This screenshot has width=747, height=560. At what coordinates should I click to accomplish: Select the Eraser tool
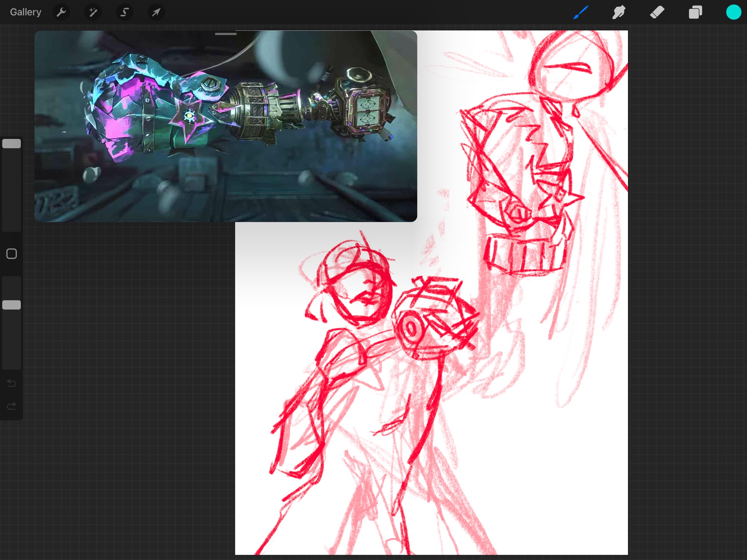click(x=657, y=12)
